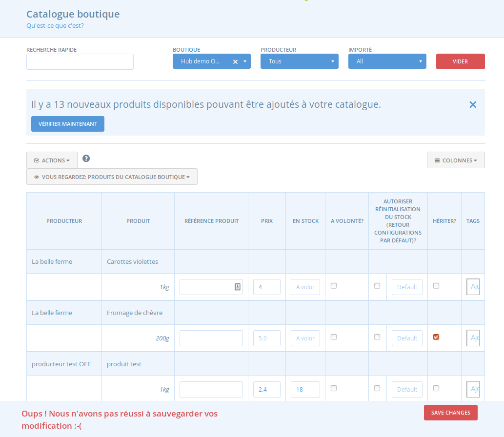Enable Hériter checkbox for Carottes violettes 1kg
Viewport: 504px width, 437px height.
pos(436,286)
